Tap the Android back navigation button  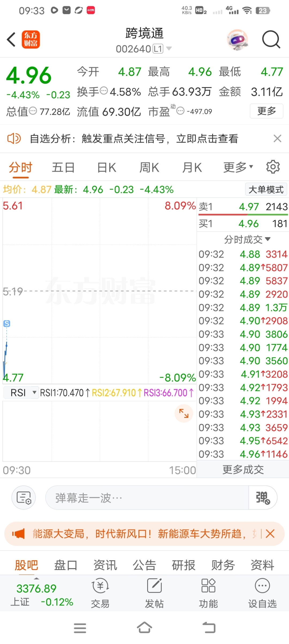pos(209,628)
